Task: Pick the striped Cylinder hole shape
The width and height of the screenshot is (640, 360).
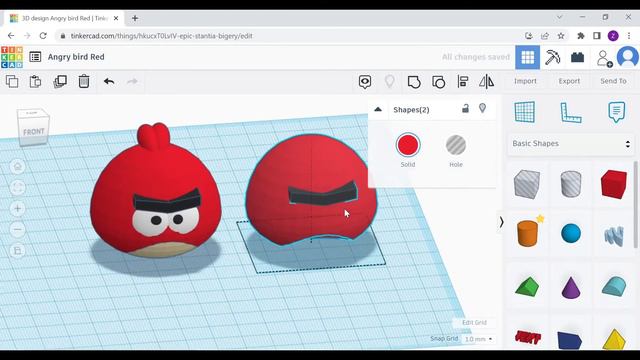Action: coord(571,184)
